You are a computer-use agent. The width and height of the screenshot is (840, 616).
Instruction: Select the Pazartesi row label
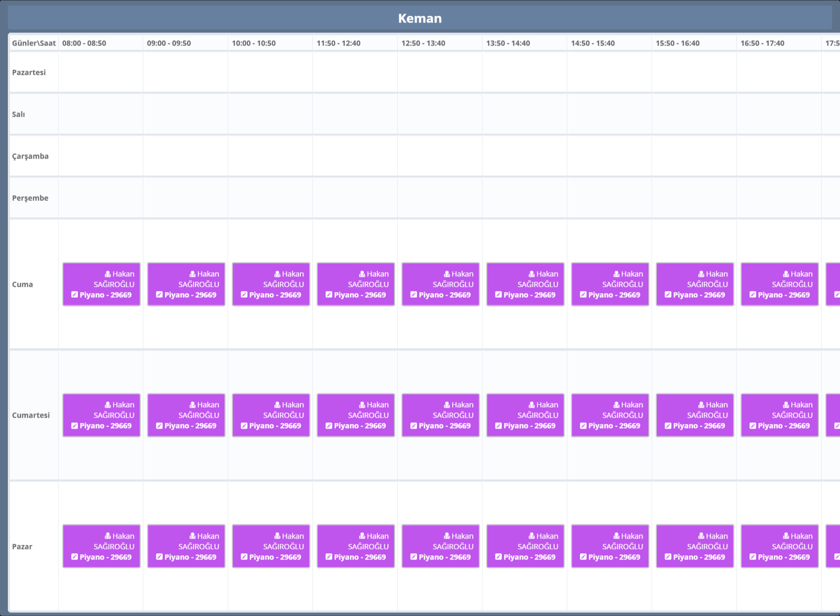coord(29,72)
